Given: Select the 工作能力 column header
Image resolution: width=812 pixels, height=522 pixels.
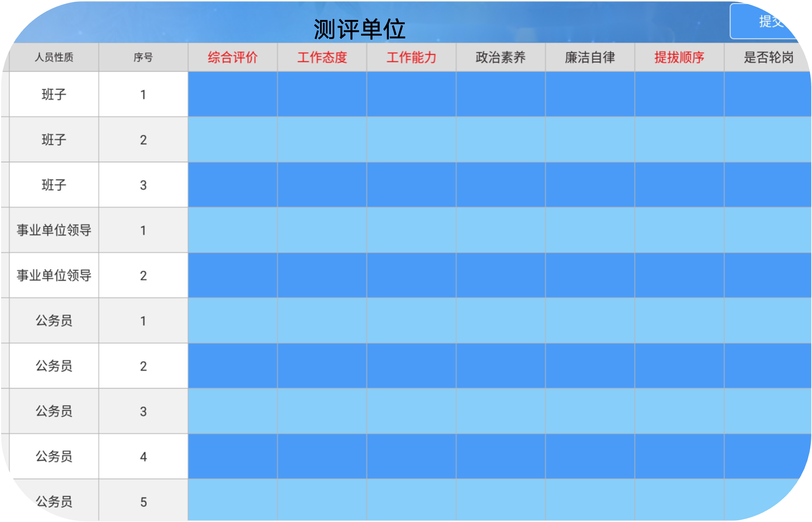Looking at the screenshot, I should tap(411, 57).
